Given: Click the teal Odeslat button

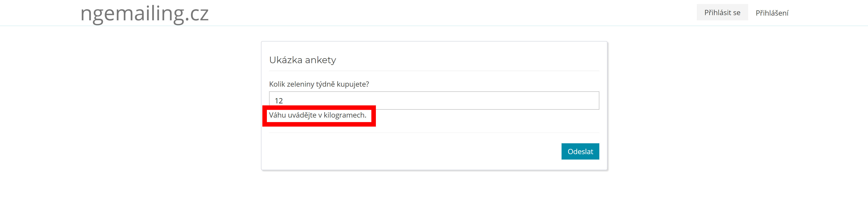Looking at the screenshot, I should tap(580, 151).
